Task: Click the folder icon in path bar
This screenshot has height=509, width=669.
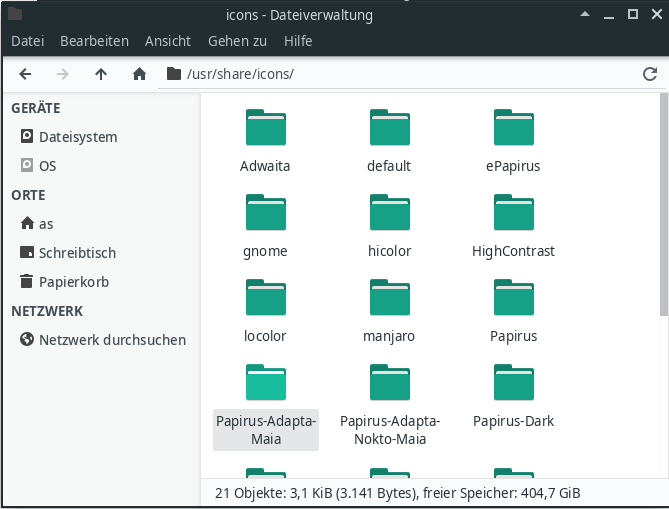Action: 174,74
